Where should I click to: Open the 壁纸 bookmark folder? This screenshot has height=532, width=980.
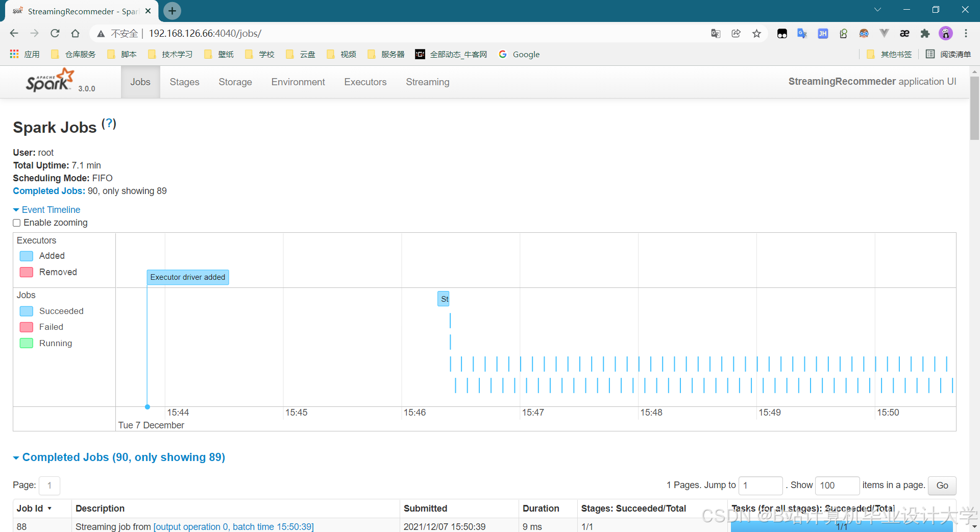point(219,54)
